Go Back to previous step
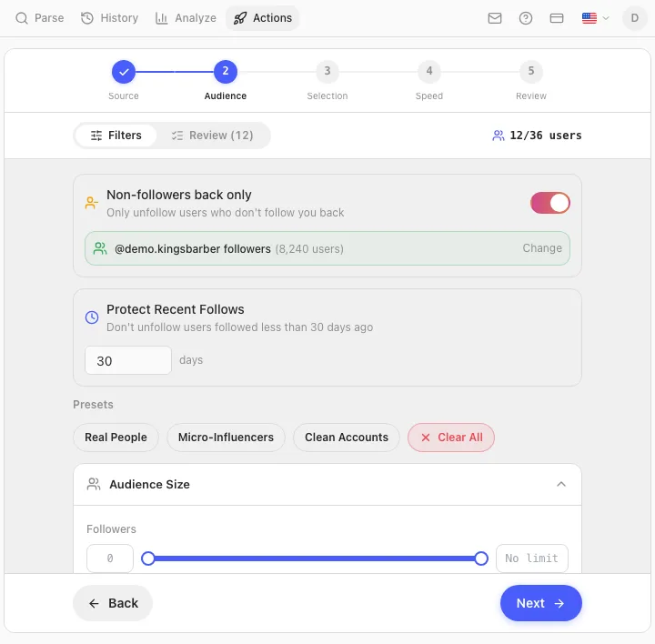 point(113,603)
